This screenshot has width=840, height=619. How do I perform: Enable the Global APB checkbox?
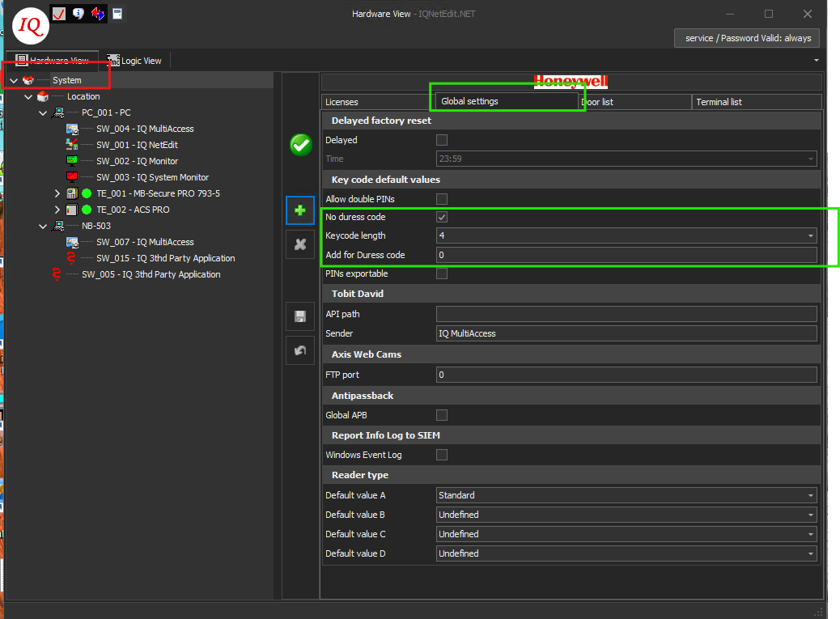441,415
